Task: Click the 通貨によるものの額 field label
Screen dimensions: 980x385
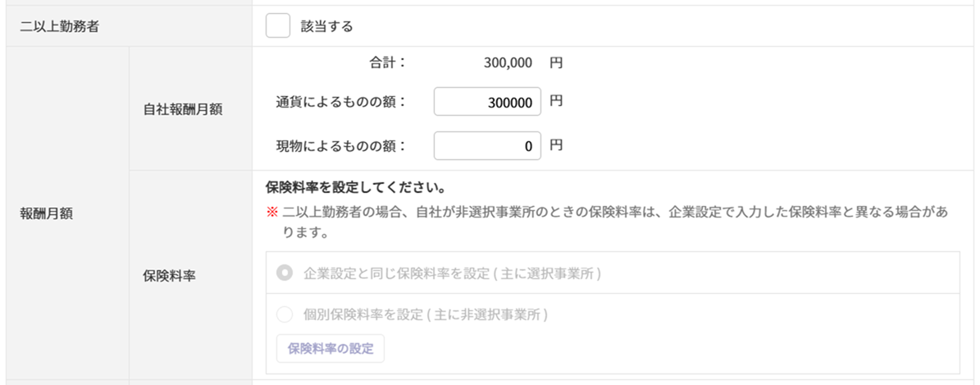Action: click(x=342, y=103)
